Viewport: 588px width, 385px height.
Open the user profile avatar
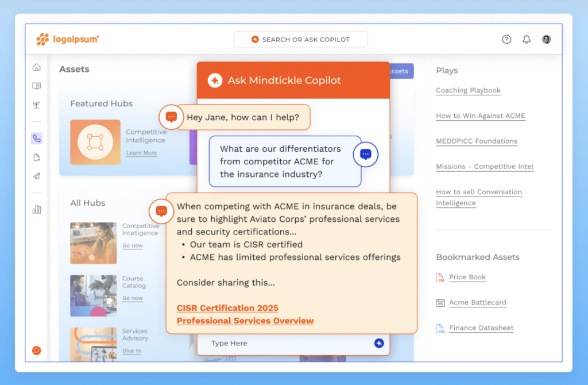[x=547, y=39]
